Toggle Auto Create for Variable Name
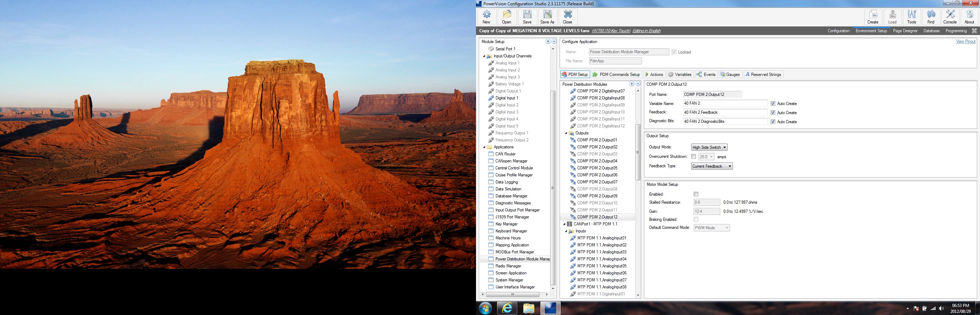This screenshot has height=315, width=980. point(773,104)
